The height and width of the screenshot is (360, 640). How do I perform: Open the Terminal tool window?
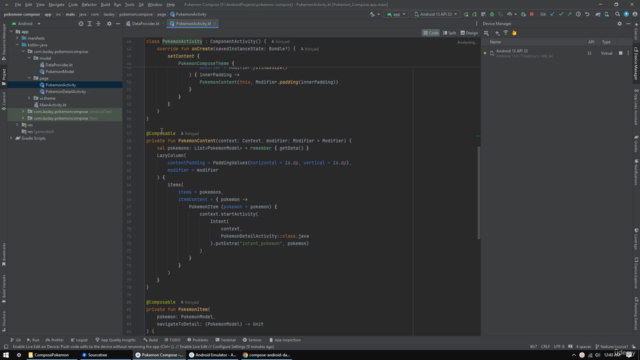click(226, 340)
